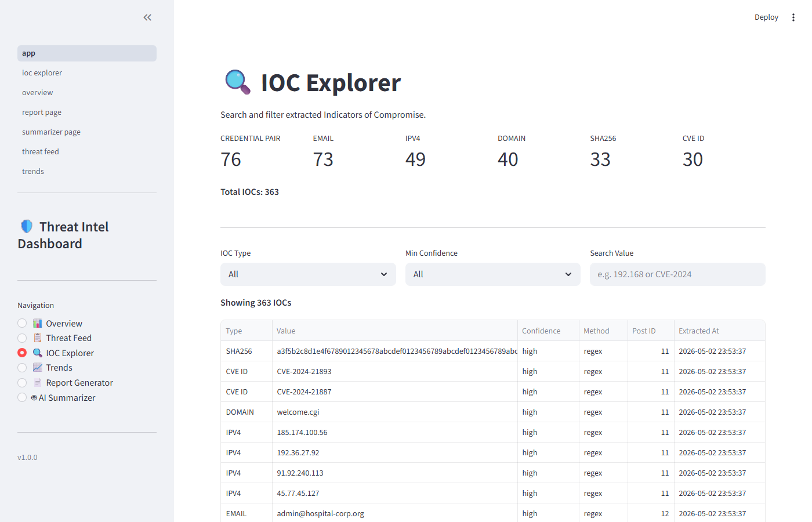Click the Showing 363 IOCs label
This screenshot has width=812, height=522.
(x=256, y=303)
